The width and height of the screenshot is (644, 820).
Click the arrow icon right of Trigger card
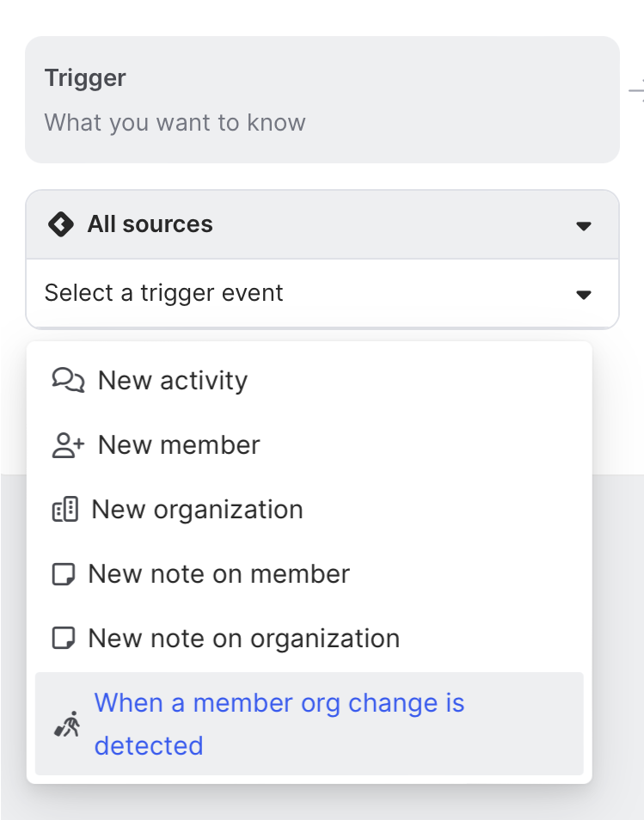pos(637,89)
